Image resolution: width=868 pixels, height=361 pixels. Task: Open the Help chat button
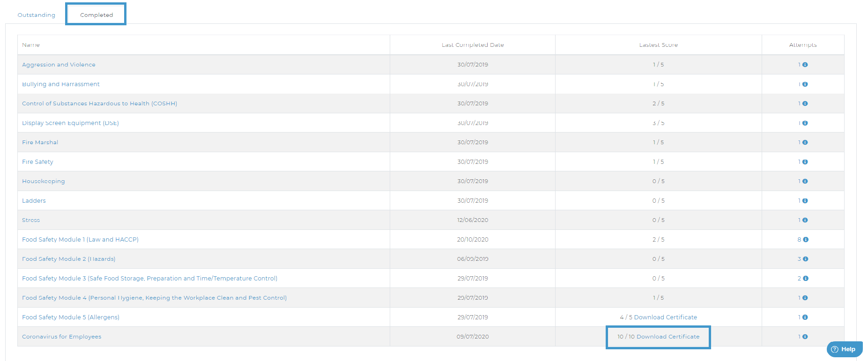point(844,349)
